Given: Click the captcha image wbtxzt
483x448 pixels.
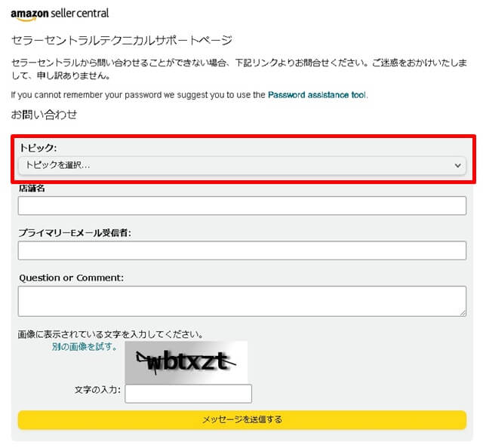Looking at the screenshot, I should [186, 362].
